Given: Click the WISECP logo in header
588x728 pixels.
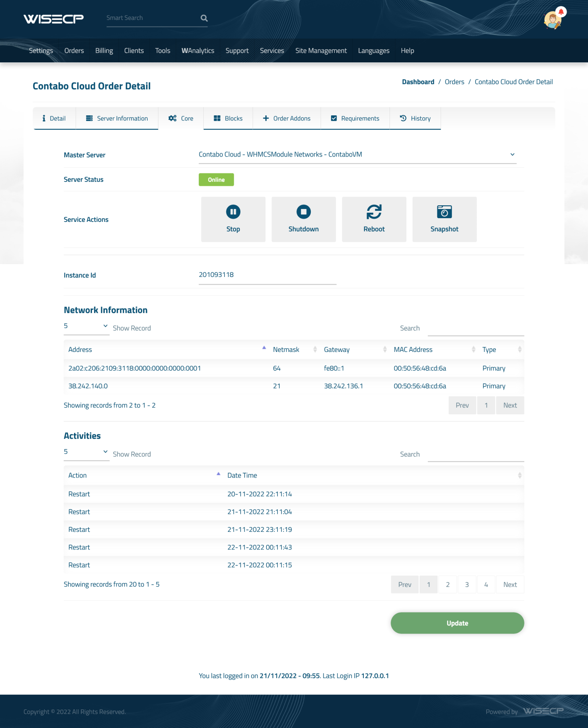Looking at the screenshot, I should 54,18.
